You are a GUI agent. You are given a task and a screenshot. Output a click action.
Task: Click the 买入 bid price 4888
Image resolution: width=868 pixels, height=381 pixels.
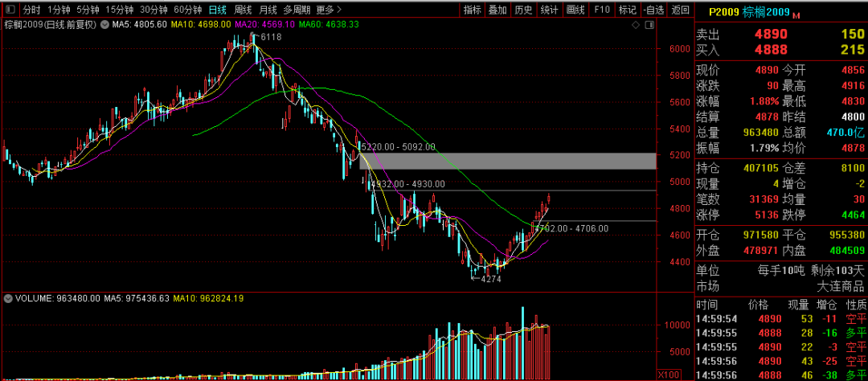click(771, 50)
